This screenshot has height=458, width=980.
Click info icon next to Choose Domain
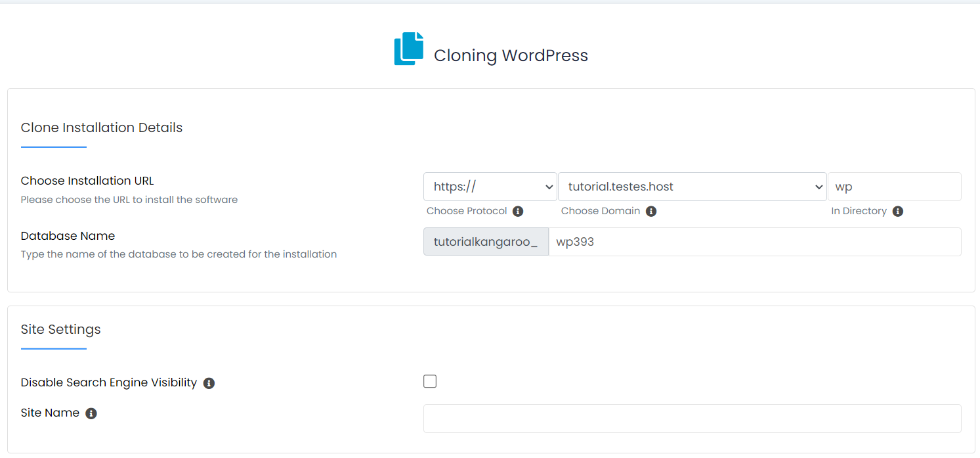(651, 211)
